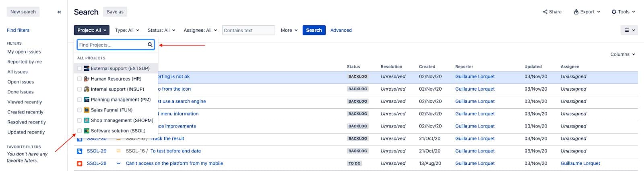
Task: Select the All issues filter
Action: tap(18, 72)
